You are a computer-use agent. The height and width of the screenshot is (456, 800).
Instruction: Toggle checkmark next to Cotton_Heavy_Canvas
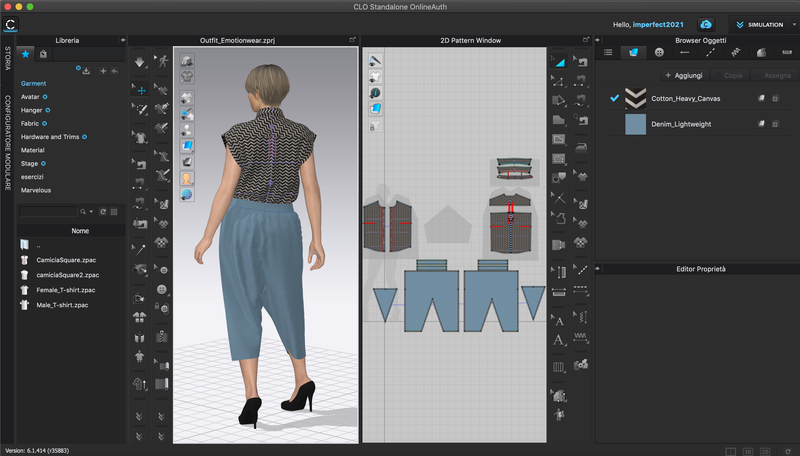[x=615, y=97]
